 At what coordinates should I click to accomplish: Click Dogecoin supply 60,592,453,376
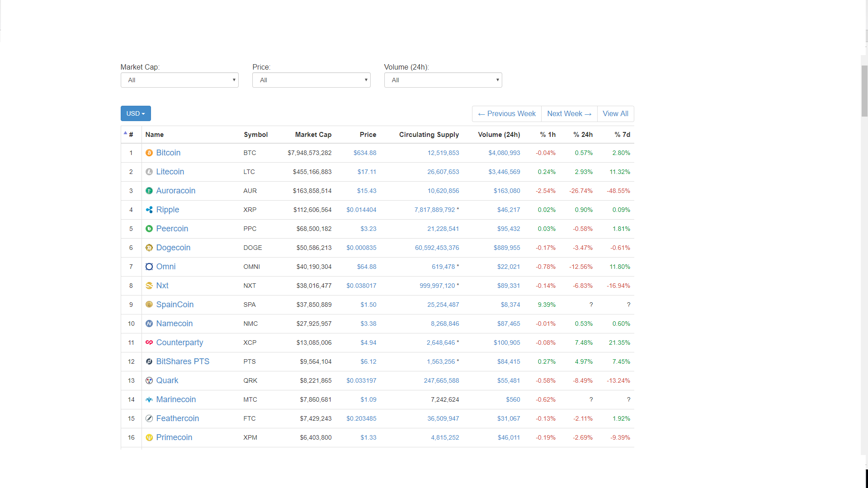(437, 248)
